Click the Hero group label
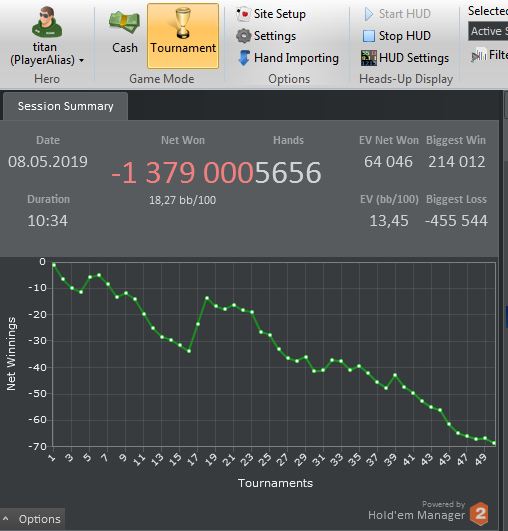508x531 pixels. tap(47, 79)
